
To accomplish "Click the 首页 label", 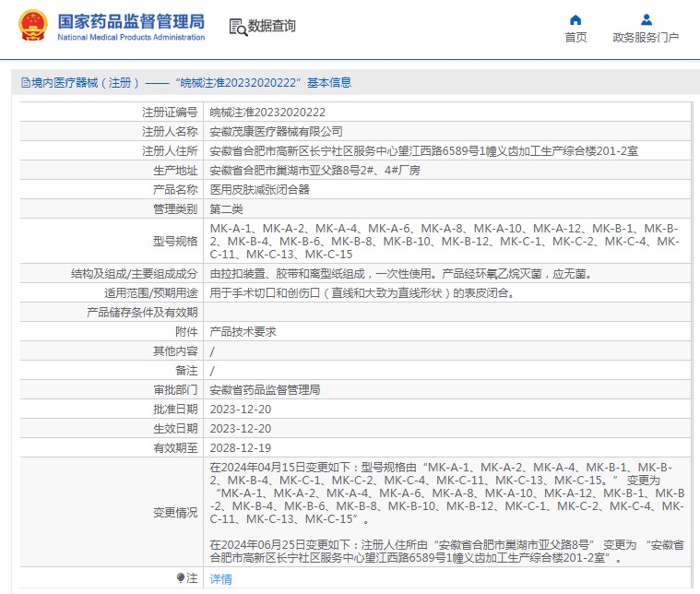I will coord(575,38).
